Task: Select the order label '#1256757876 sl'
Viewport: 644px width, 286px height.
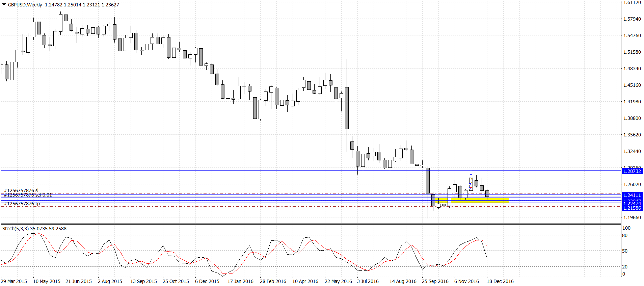Action: (21, 190)
